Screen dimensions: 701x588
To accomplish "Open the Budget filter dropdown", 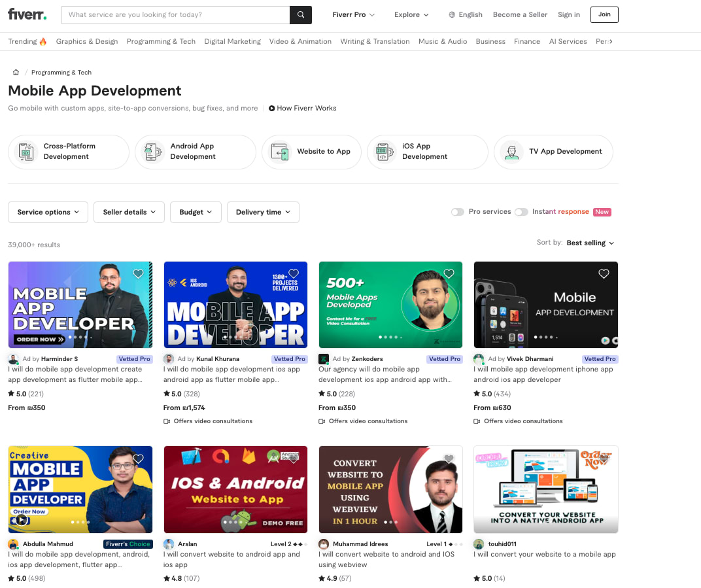I will coord(196,212).
